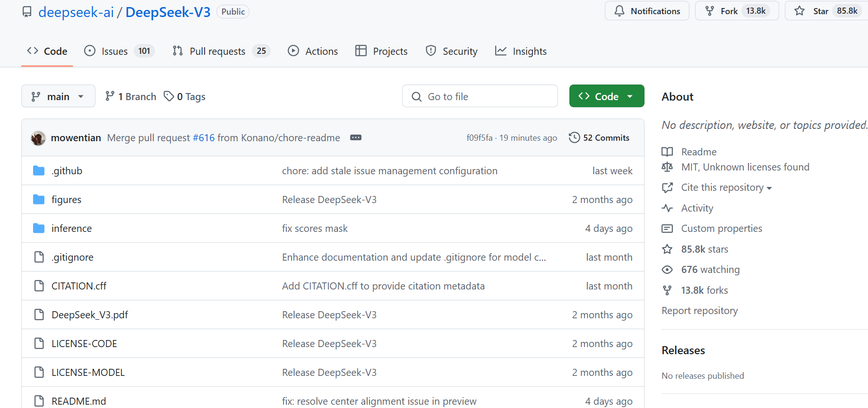Click the Custom properties icon
This screenshot has height=408, width=868.
667,229
